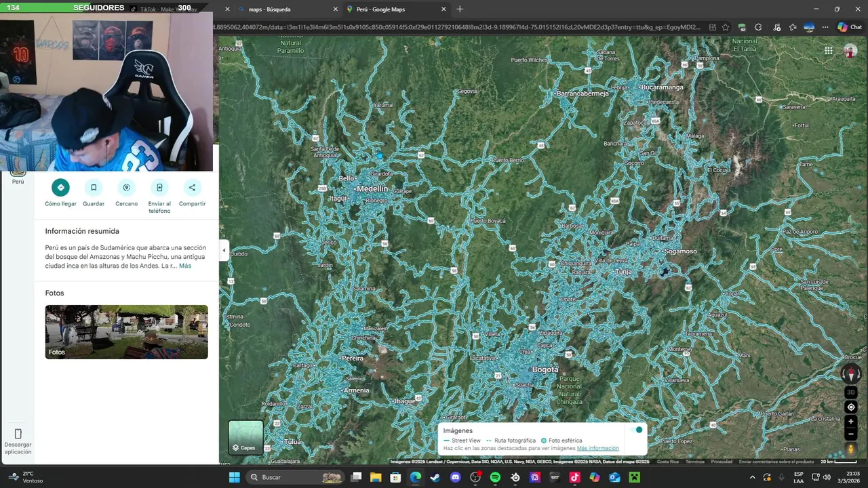Open the volume control in system tray

click(827, 477)
